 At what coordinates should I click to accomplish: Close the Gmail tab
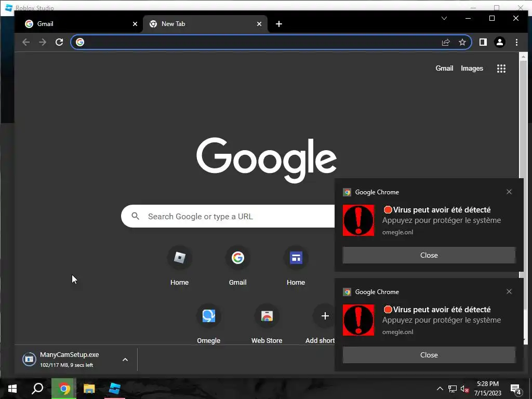[x=135, y=24]
